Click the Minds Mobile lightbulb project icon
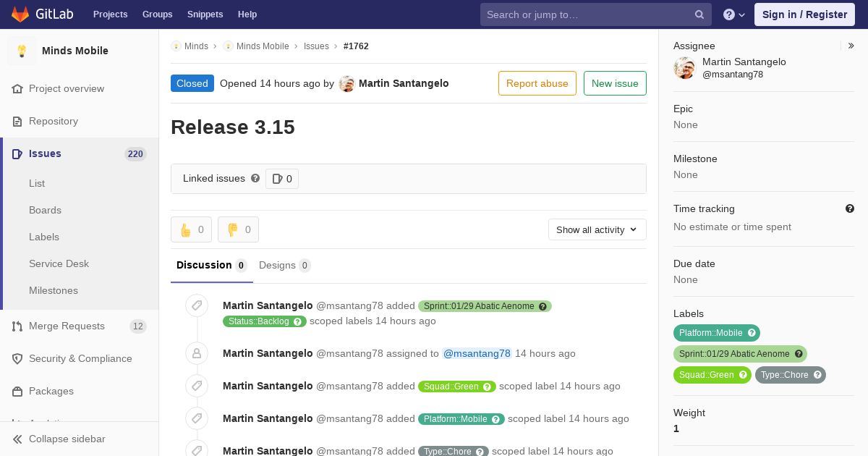This screenshot has width=868, height=456. click(22, 51)
